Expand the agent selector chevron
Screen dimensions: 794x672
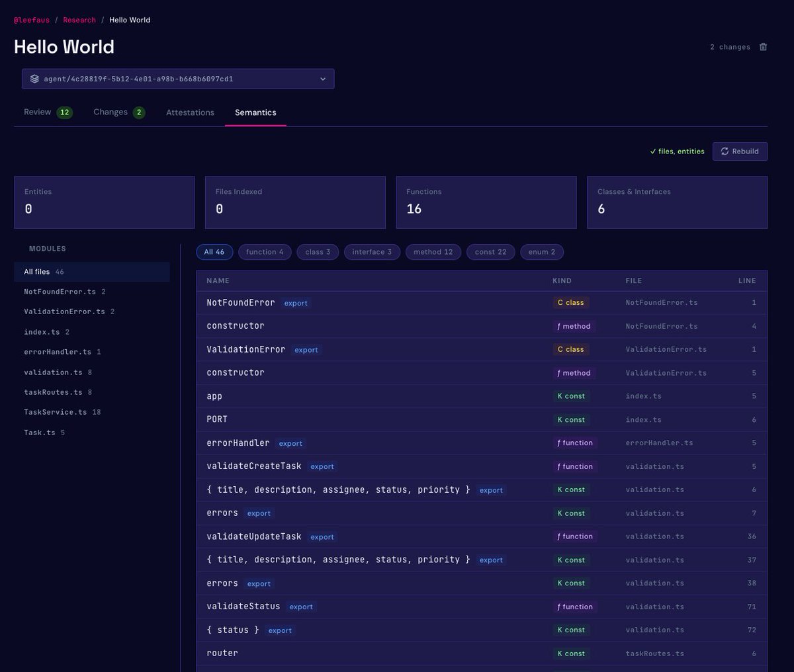[323, 79]
